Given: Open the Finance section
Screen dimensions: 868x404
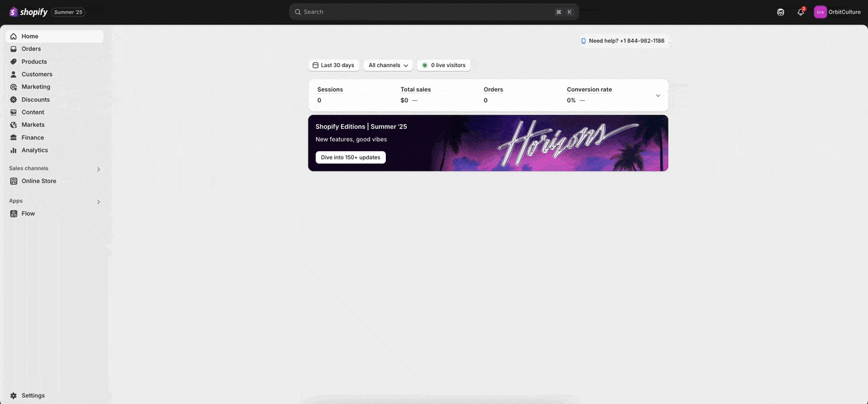Looking at the screenshot, I should (x=54, y=138).
